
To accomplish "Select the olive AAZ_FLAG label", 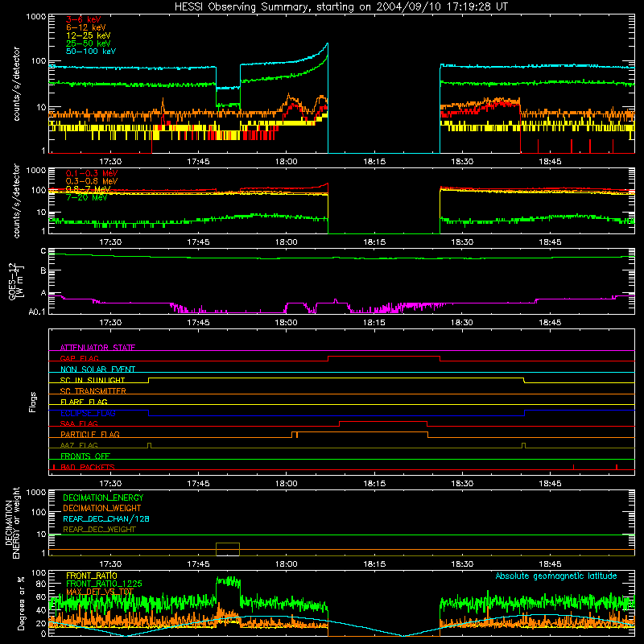I will (x=79, y=445).
